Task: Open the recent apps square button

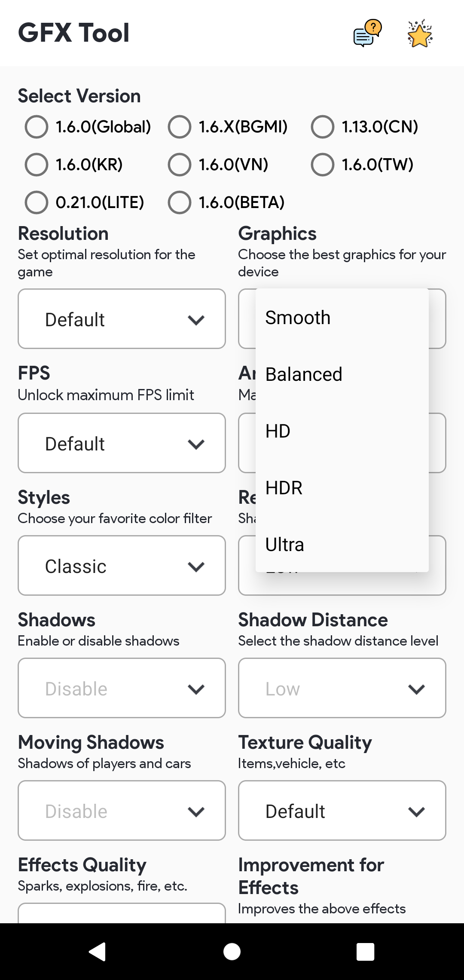Action: 365,951
